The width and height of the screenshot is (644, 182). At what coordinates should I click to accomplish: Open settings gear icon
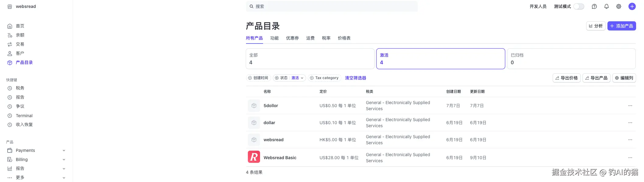618,6
